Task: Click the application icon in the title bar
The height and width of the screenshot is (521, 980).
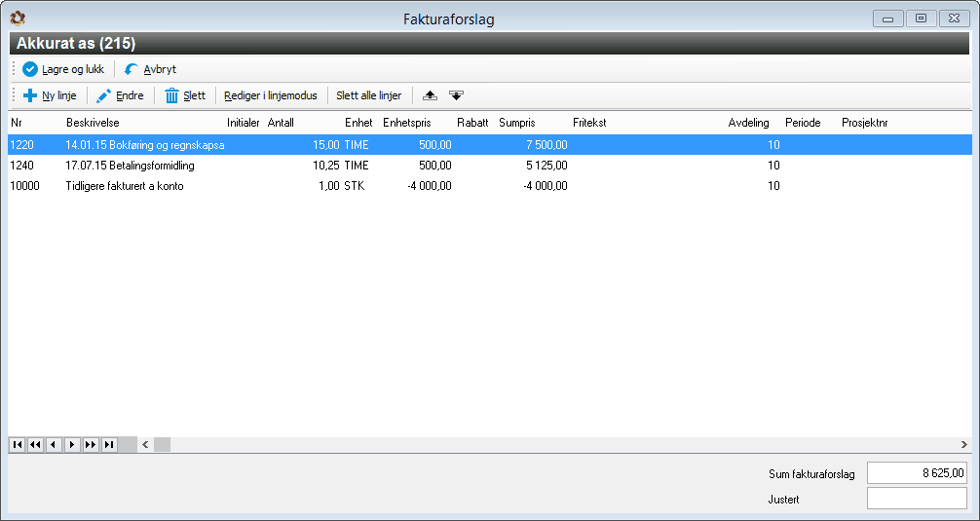Action: pos(18,19)
